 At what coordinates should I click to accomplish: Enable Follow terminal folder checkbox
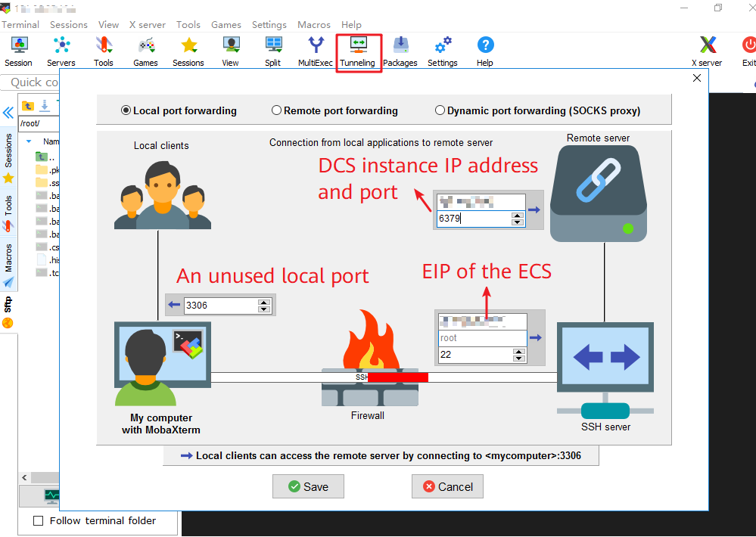point(39,521)
